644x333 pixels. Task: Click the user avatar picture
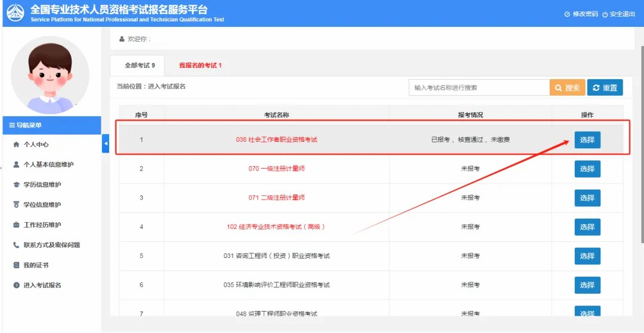(x=50, y=74)
